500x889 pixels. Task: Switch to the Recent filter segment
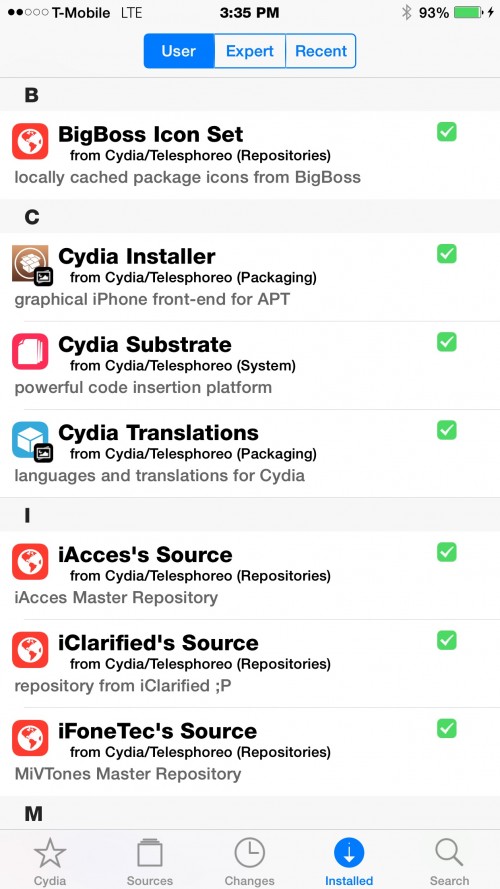tap(321, 51)
